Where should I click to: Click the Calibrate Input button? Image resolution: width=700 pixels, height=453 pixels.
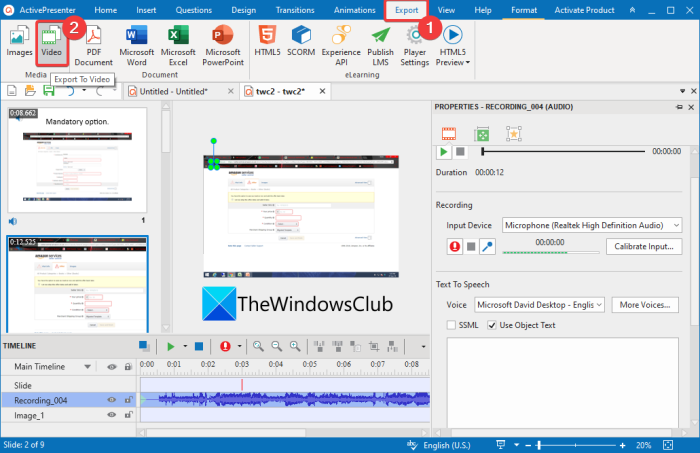point(644,246)
